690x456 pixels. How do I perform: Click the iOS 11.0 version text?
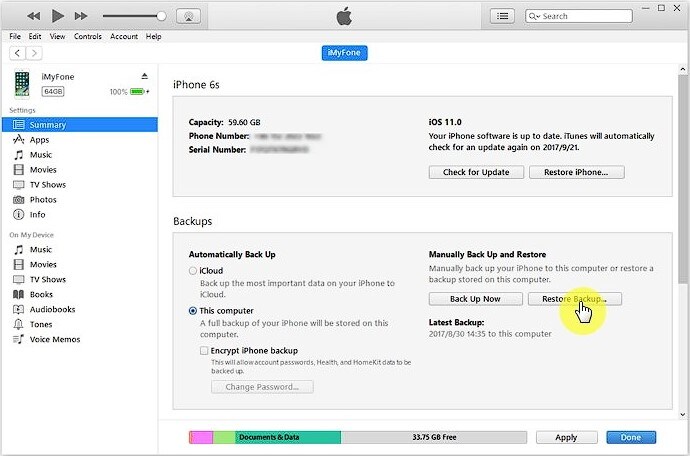click(445, 122)
